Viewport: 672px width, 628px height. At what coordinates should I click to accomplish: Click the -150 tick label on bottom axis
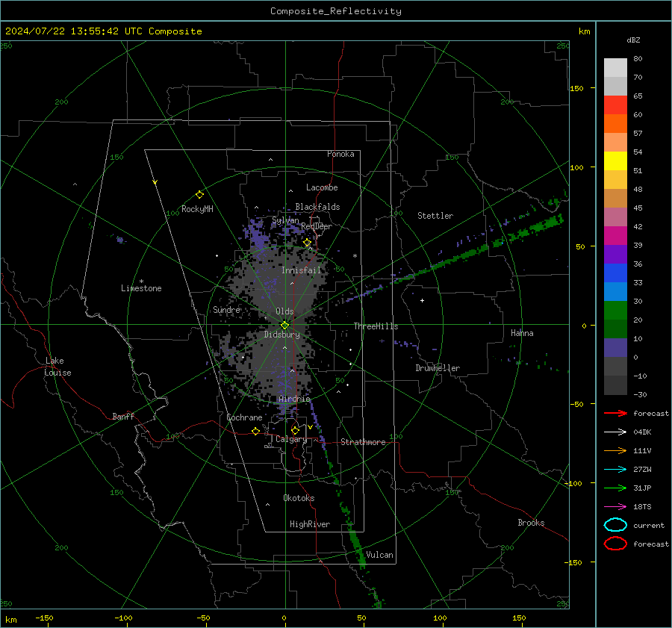(x=45, y=618)
